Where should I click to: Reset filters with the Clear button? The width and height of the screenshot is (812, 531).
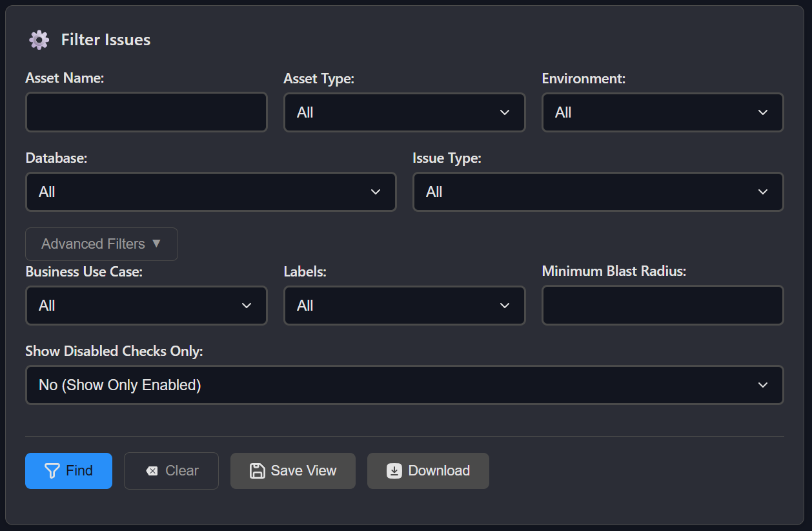(171, 471)
